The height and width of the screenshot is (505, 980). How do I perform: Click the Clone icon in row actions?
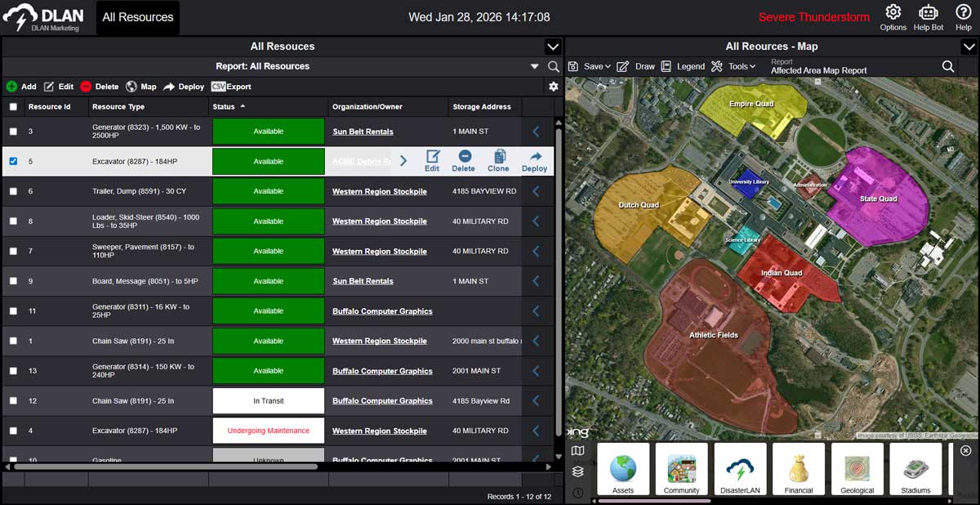tap(498, 160)
